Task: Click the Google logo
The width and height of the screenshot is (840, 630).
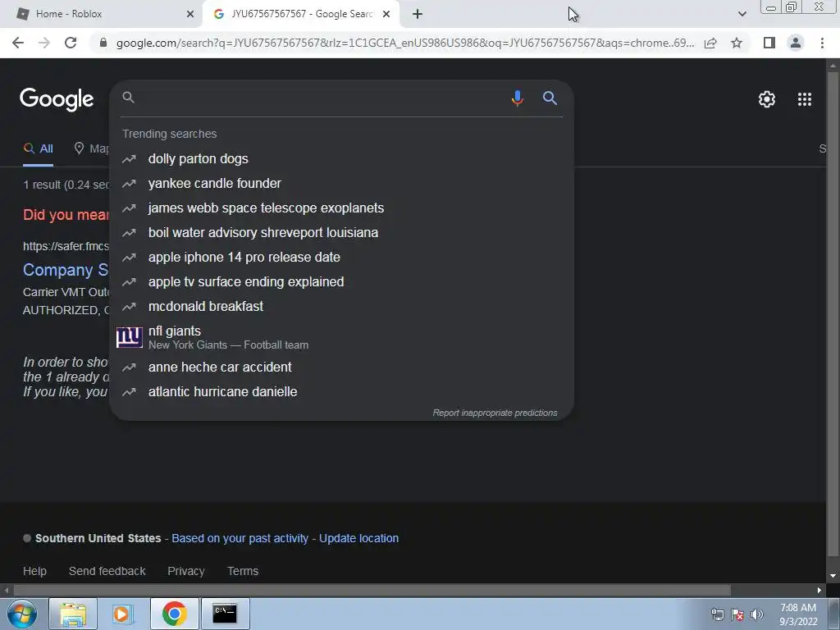Action: [57, 99]
